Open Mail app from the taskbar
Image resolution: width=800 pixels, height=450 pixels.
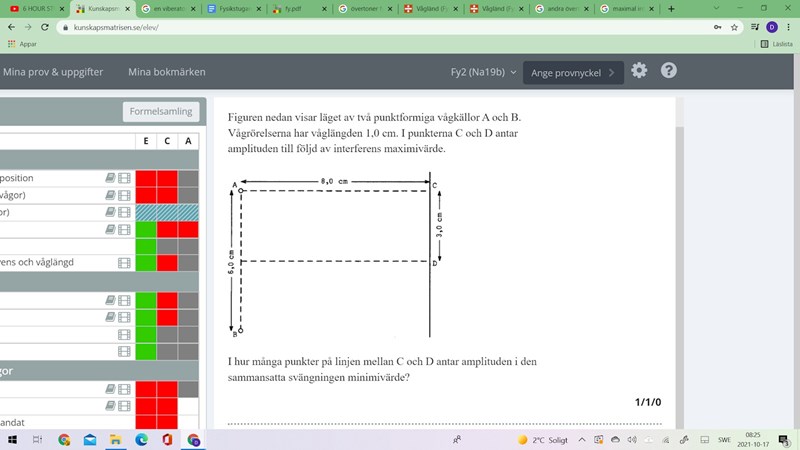coord(90,439)
